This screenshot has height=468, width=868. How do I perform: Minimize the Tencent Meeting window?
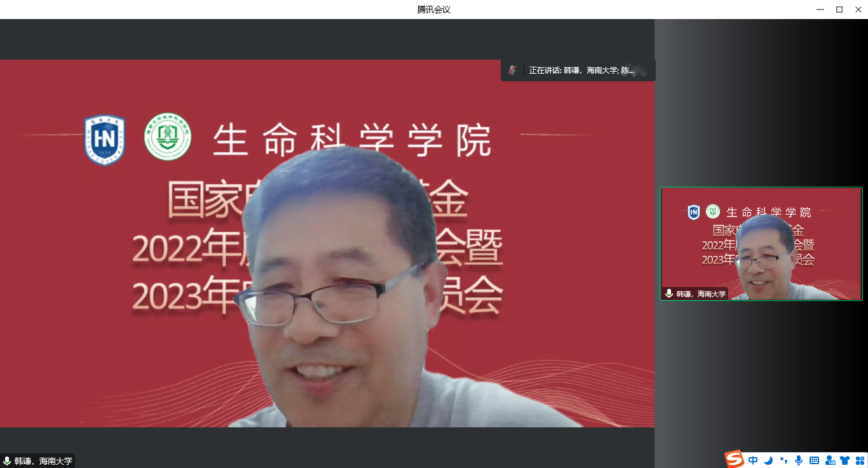(819, 10)
